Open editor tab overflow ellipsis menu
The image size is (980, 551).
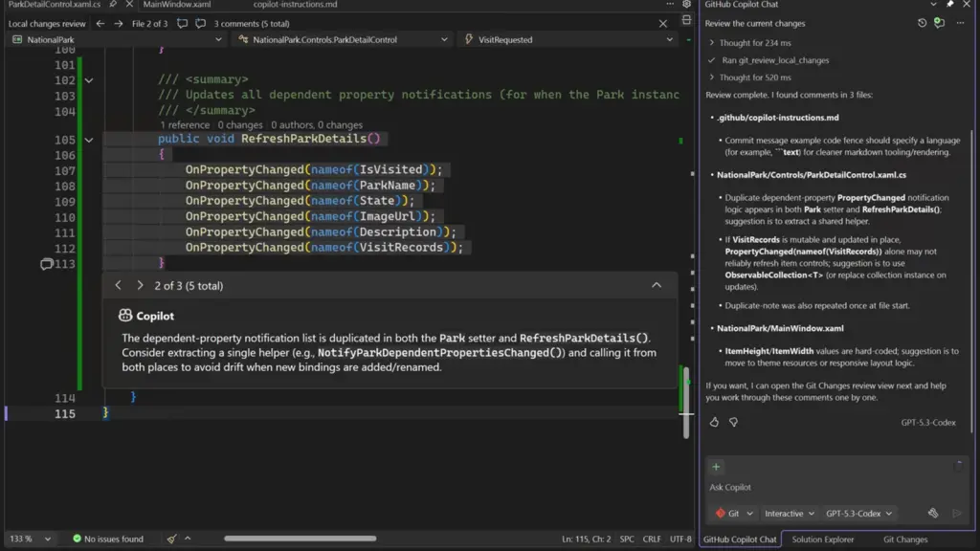tap(670, 5)
